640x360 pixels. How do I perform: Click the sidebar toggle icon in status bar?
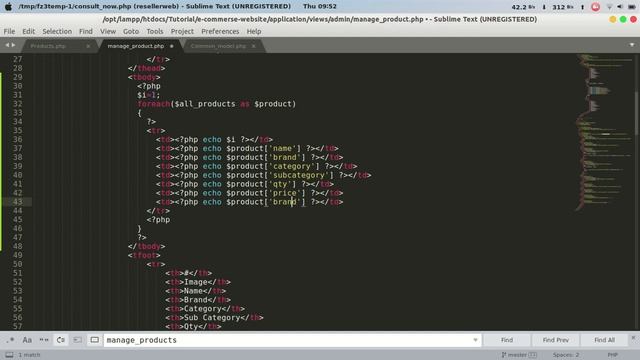(x=9, y=355)
